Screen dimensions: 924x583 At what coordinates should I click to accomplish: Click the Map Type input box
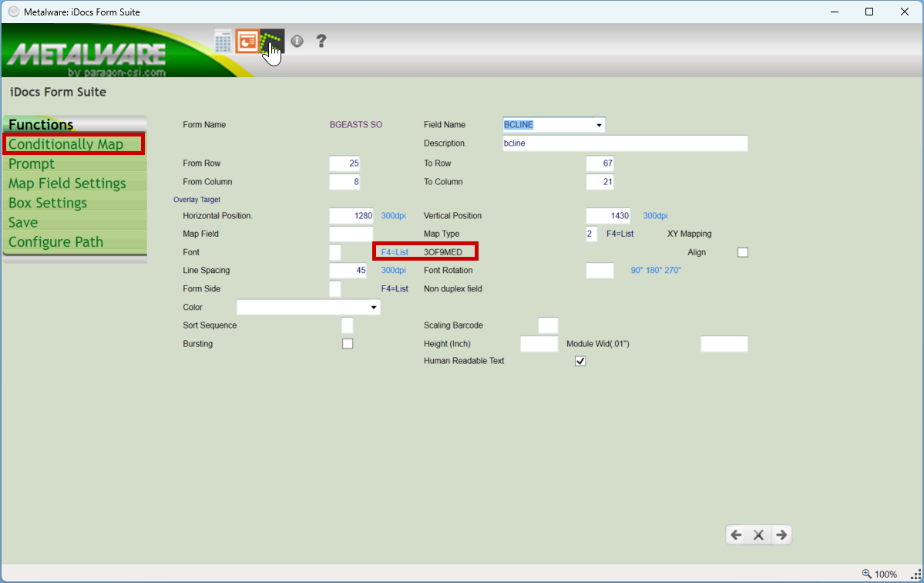click(592, 234)
